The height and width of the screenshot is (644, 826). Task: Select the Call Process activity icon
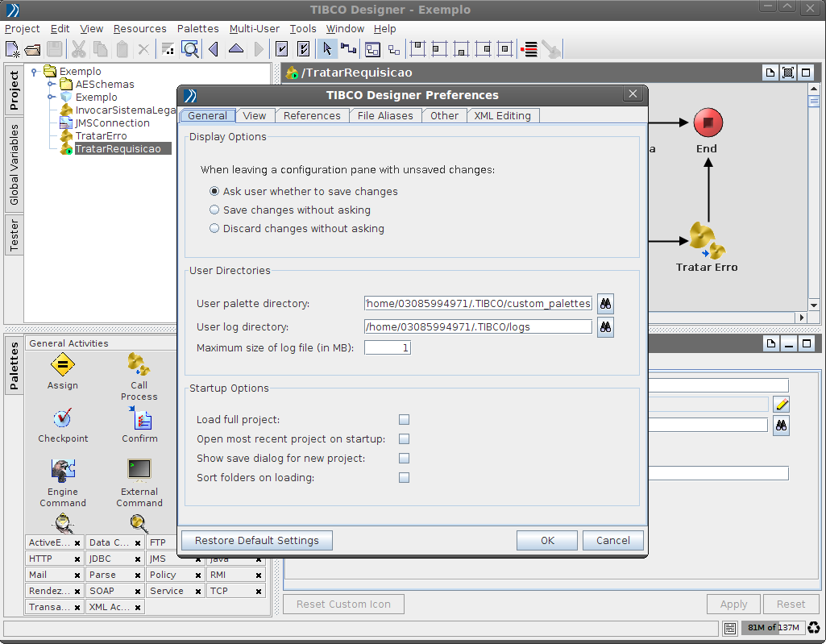tap(139, 365)
